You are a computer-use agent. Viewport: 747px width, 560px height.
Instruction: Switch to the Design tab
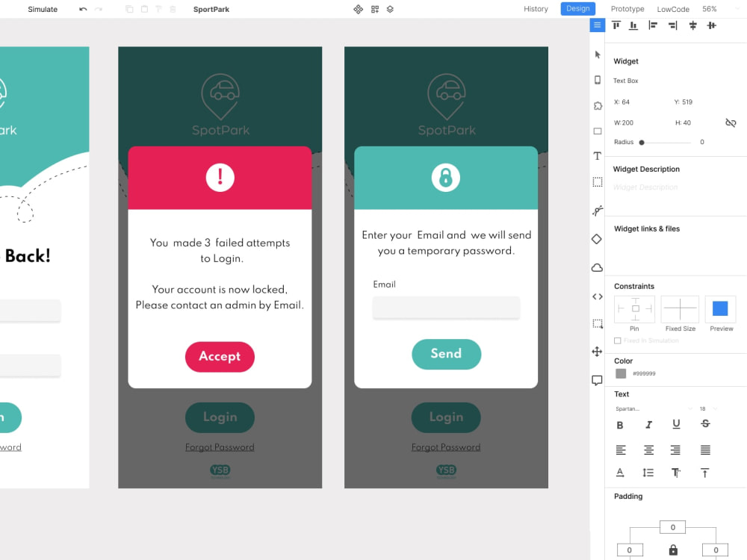click(x=578, y=8)
